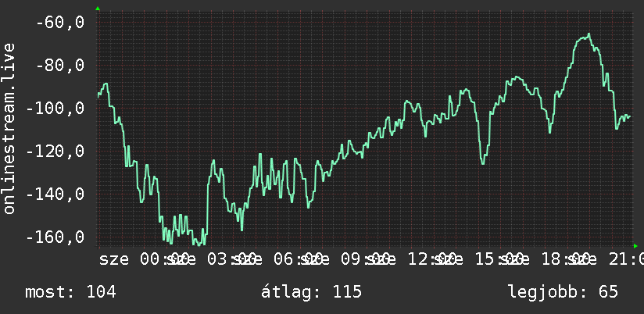Image resolution: width=644 pixels, height=314 pixels.
Task: Select the -160,0 y-axis label
Action: click(55, 237)
